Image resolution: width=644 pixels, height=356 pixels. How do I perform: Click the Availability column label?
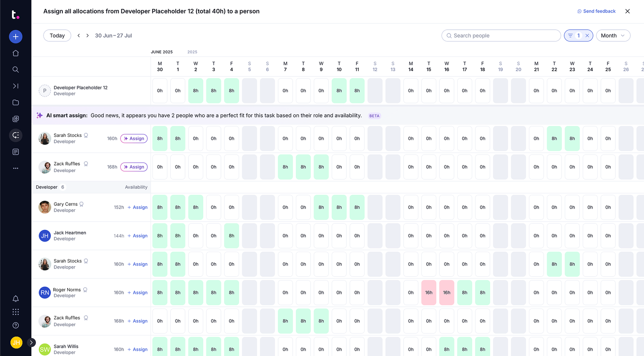click(x=136, y=187)
